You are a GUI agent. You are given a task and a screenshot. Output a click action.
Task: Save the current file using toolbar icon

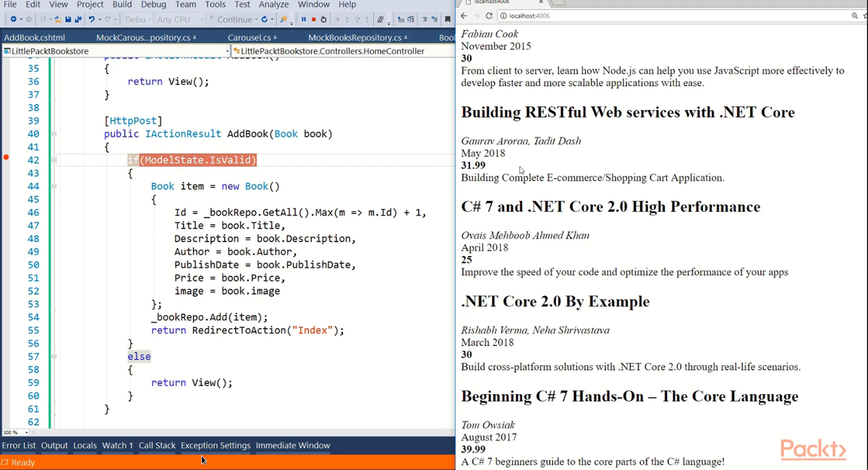(68, 20)
